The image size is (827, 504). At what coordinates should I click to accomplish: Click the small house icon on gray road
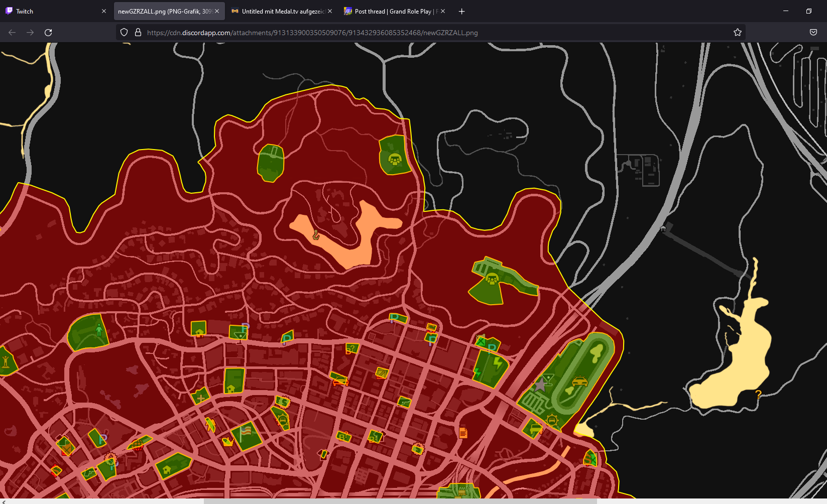tap(663, 229)
